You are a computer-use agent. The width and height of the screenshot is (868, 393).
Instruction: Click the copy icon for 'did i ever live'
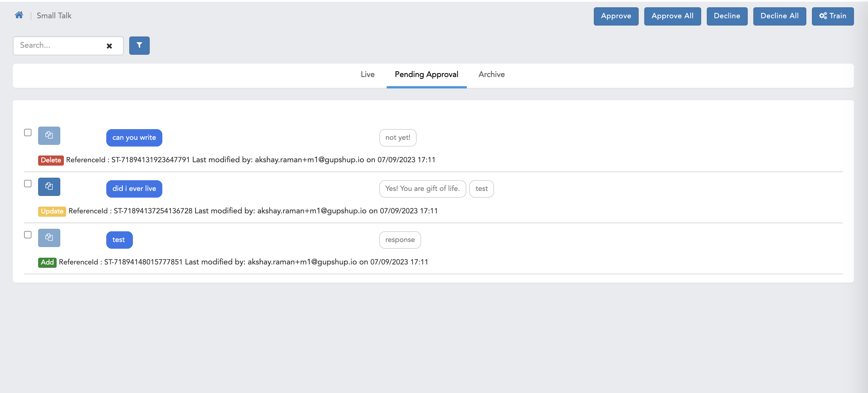pos(49,186)
